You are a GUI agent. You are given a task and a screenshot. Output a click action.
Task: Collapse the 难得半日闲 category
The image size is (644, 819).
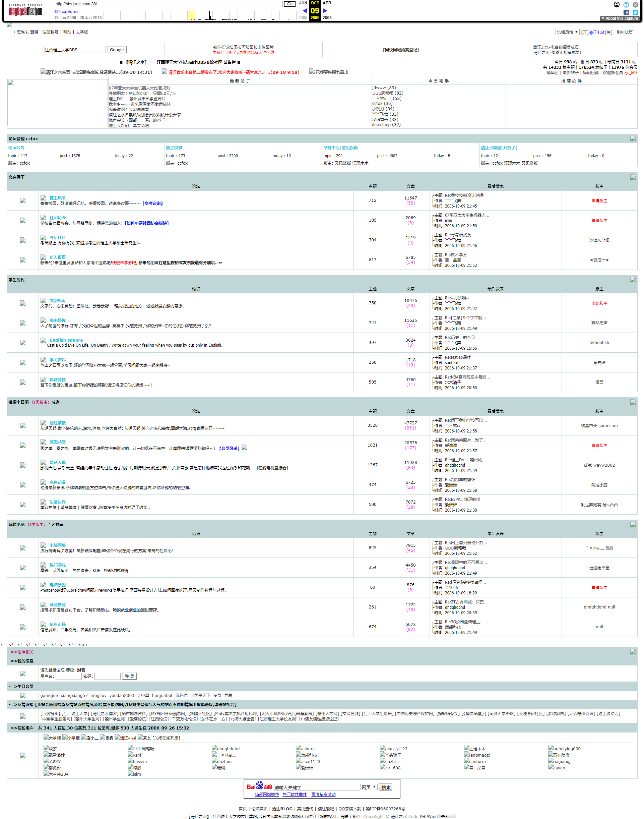click(x=633, y=402)
